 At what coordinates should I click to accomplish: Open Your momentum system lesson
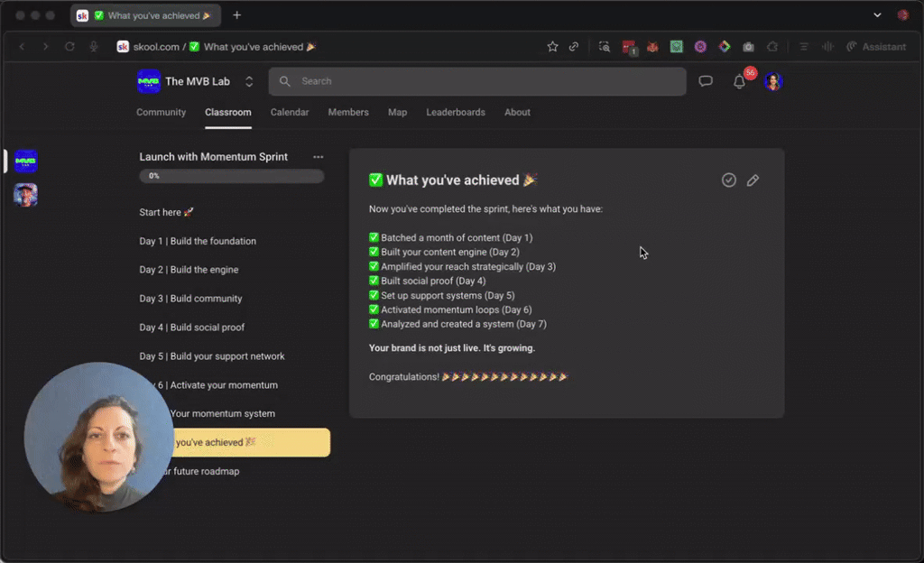pos(222,413)
